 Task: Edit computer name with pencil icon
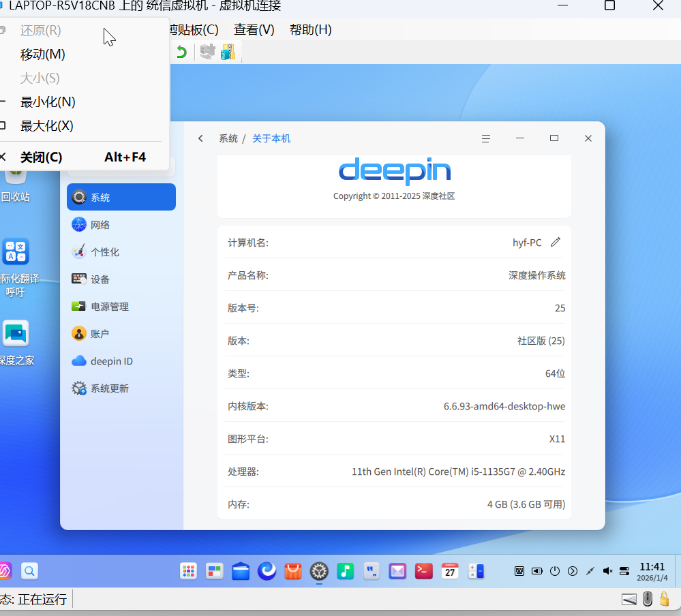(556, 242)
